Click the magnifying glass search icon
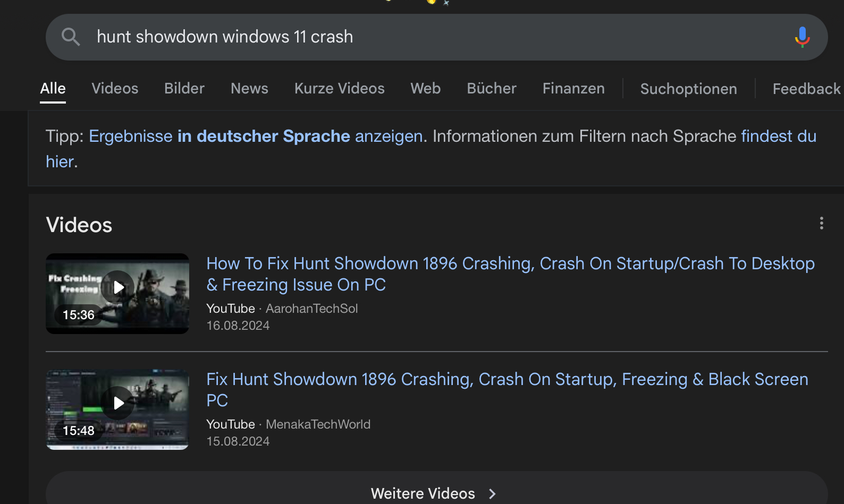844x504 pixels. pos(71,37)
